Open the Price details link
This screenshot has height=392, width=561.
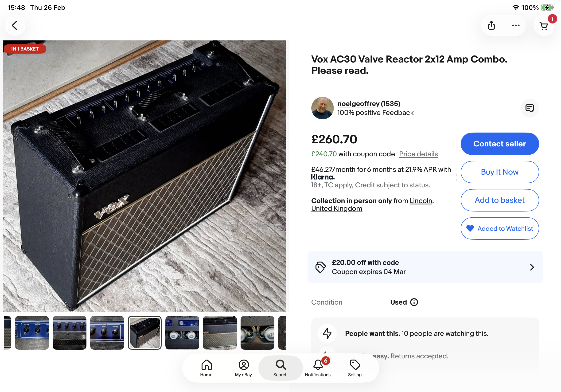coord(418,154)
